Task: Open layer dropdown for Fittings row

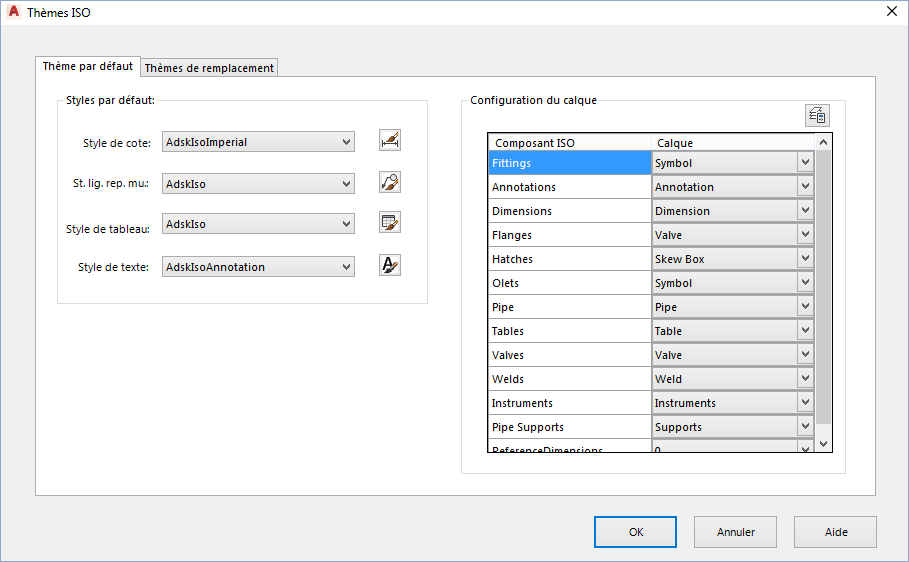Action: coord(805,163)
